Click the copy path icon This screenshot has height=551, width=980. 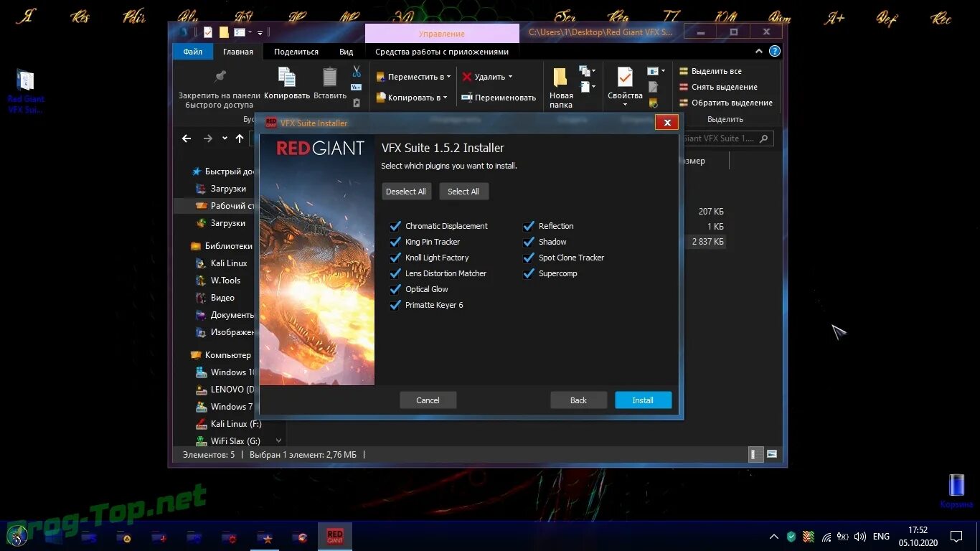[x=357, y=87]
